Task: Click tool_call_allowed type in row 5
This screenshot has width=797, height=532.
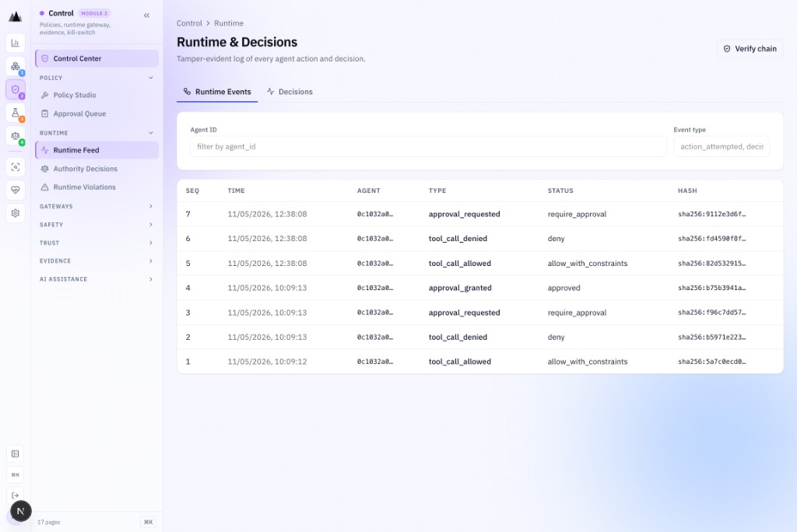Action: 459,264
